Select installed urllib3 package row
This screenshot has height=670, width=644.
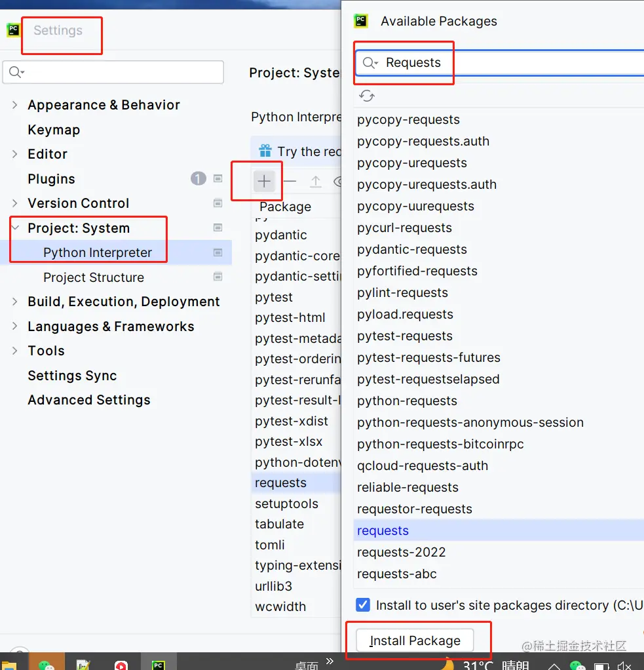(x=273, y=586)
